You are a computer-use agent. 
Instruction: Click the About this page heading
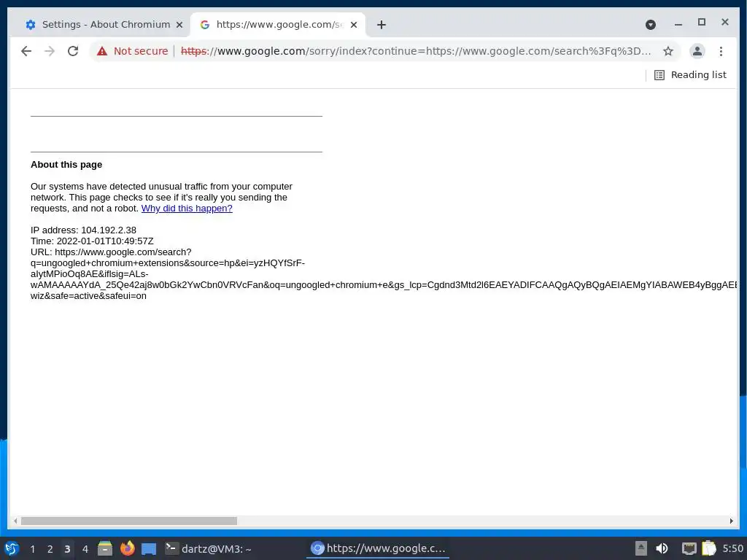click(x=66, y=164)
